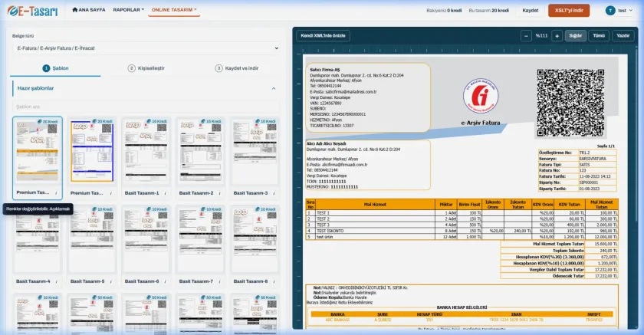The height and width of the screenshot is (335, 644).
Task: Click BANKA HESAP BİLGİLERİ heading
Action: click(x=462, y=307)
